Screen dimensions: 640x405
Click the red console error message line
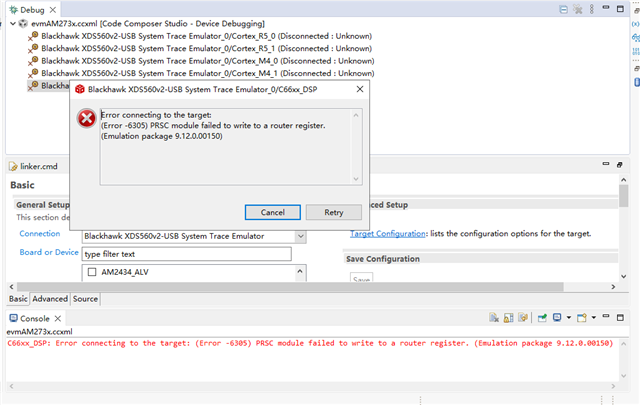point(310,343)
